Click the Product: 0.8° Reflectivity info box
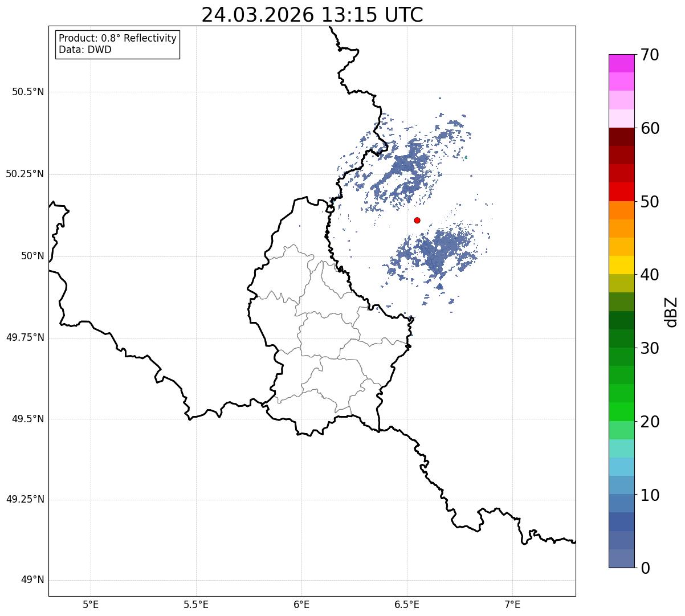Image resolution: width=685 pixels, height=616 pixels. point(118,44)
